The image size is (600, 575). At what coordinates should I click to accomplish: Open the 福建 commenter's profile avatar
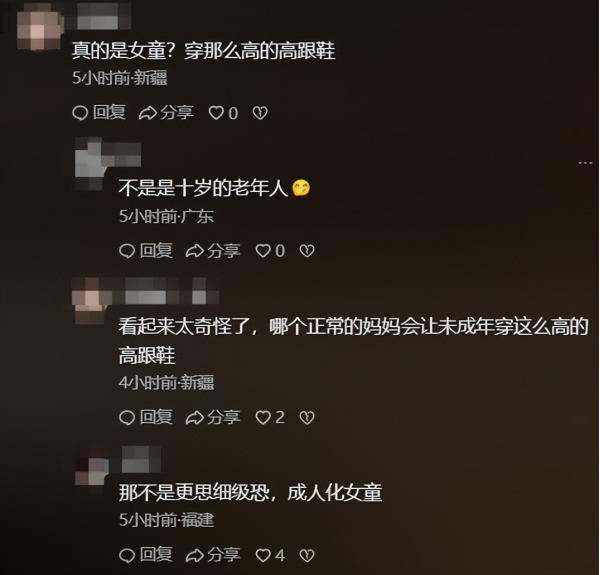point(92,467)
